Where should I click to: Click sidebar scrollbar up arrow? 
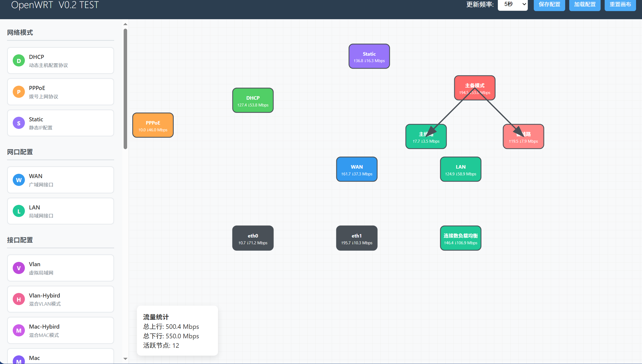[x=125, y=24]
